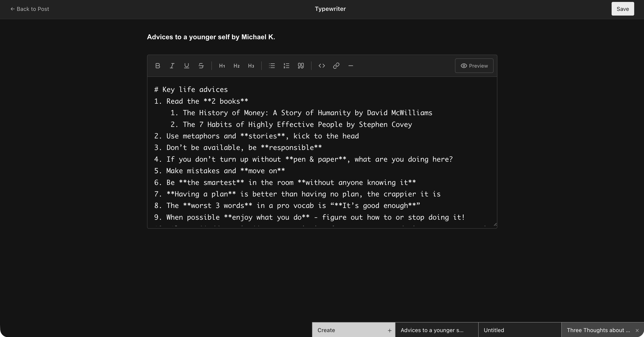Open the Advices to a younger self tab

point(436,330)
